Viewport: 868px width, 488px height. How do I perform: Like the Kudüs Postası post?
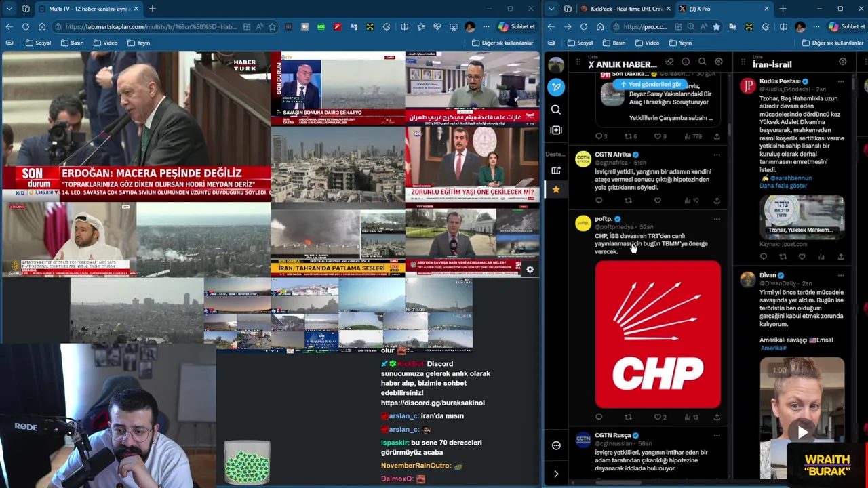[x=802, y=257]
